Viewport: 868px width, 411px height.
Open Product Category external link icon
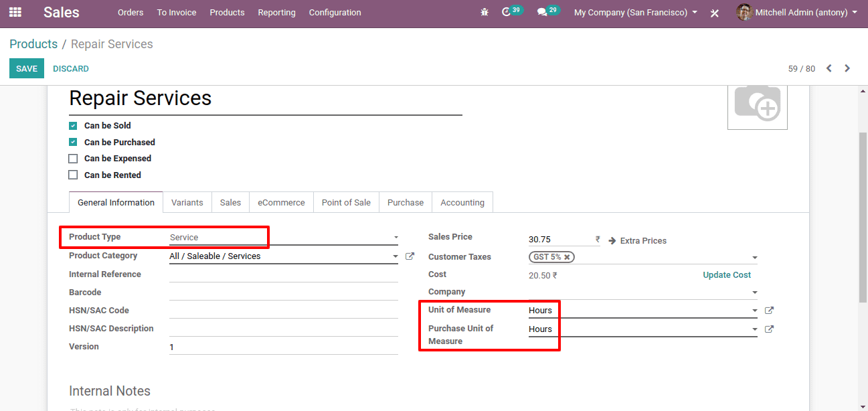pyautogui.click(x=410, y=256)
